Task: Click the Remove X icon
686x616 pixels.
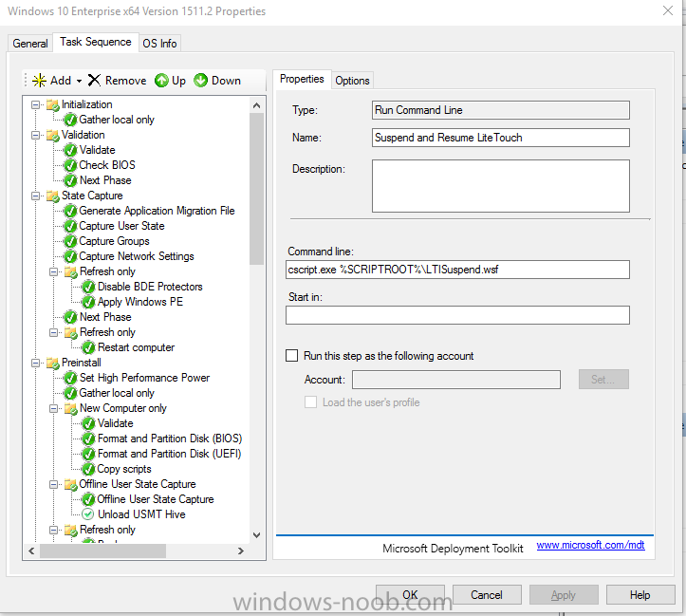Action: point(94,81)
